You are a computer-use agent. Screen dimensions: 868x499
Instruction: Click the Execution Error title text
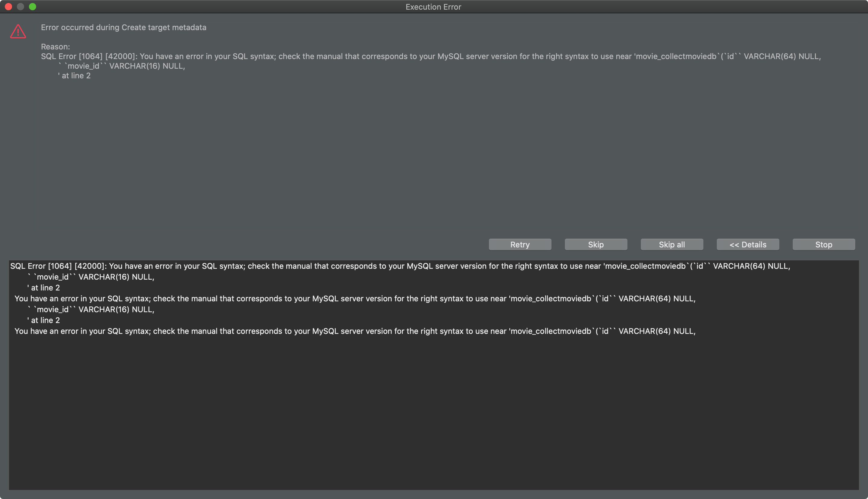[433, 7]
